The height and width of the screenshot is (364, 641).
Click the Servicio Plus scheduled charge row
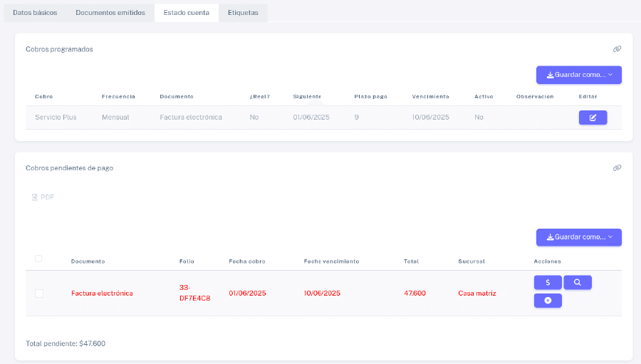coord(56,118)
